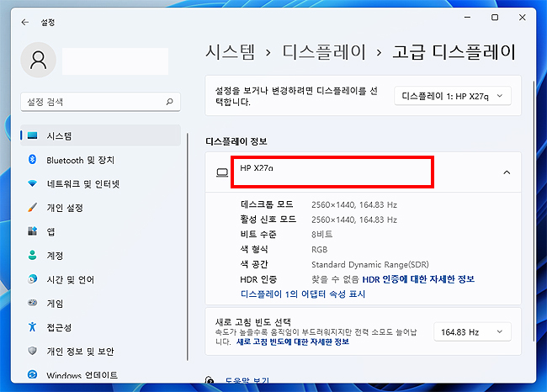Click the 앱 apps icon

point(33,230)
